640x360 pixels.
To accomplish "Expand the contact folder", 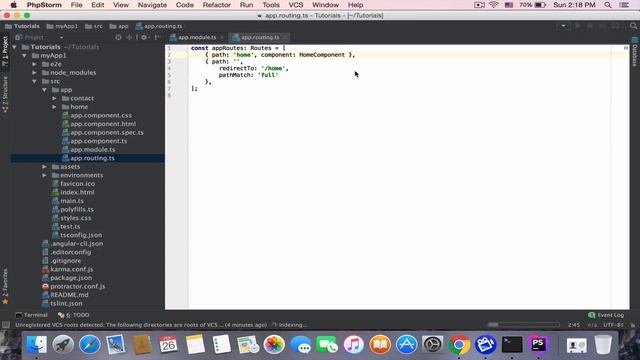I will click(54, 98).
